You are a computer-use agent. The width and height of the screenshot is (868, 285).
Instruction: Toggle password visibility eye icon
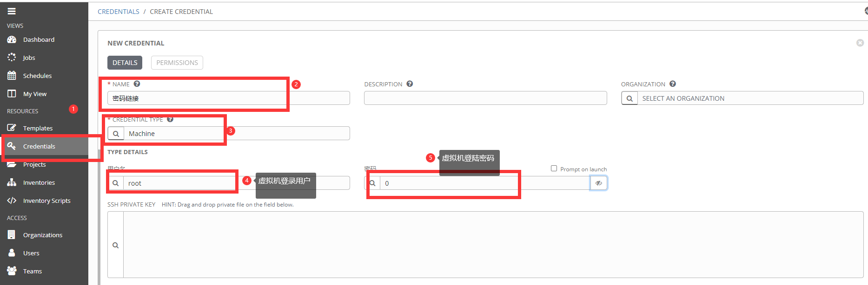(x=598, y=183)
